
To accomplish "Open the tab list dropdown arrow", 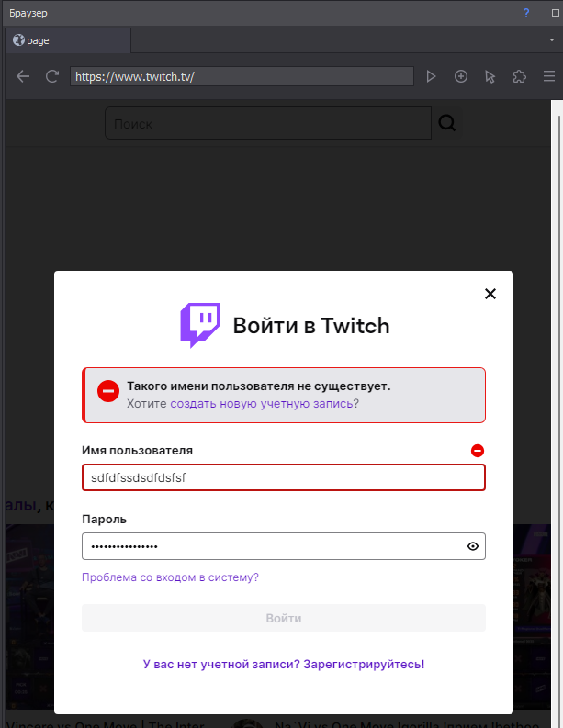I will (x=552, y=39).
